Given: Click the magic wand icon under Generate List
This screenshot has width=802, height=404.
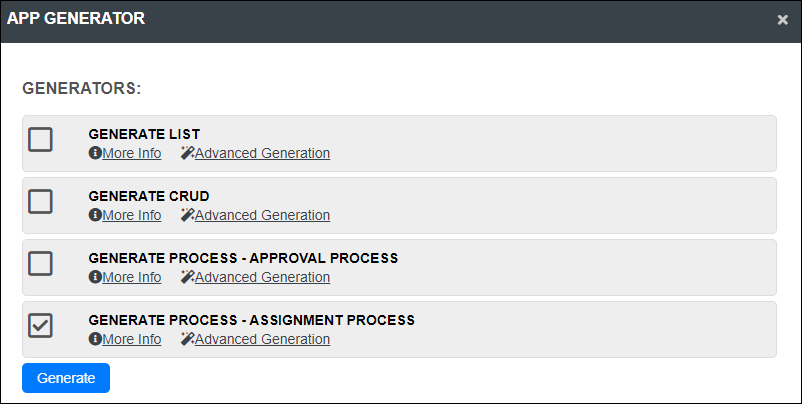Looking at the screenshot, I should [x=188, y=153].
